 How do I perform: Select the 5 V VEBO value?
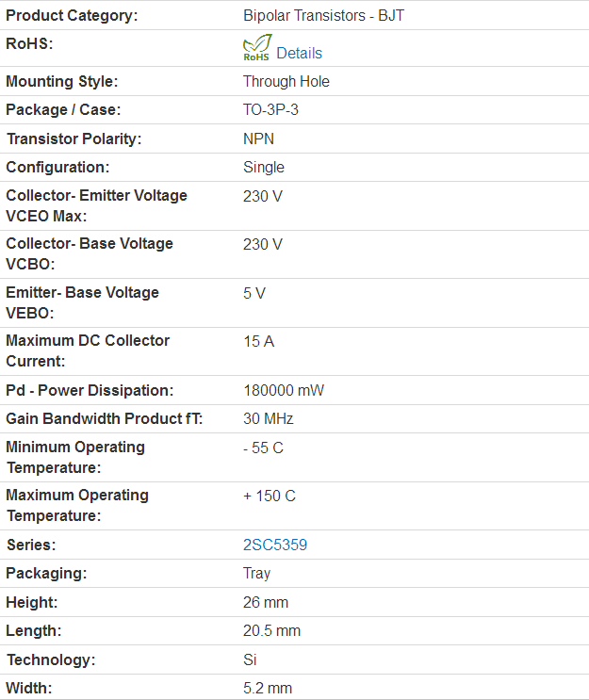point(254,293)
